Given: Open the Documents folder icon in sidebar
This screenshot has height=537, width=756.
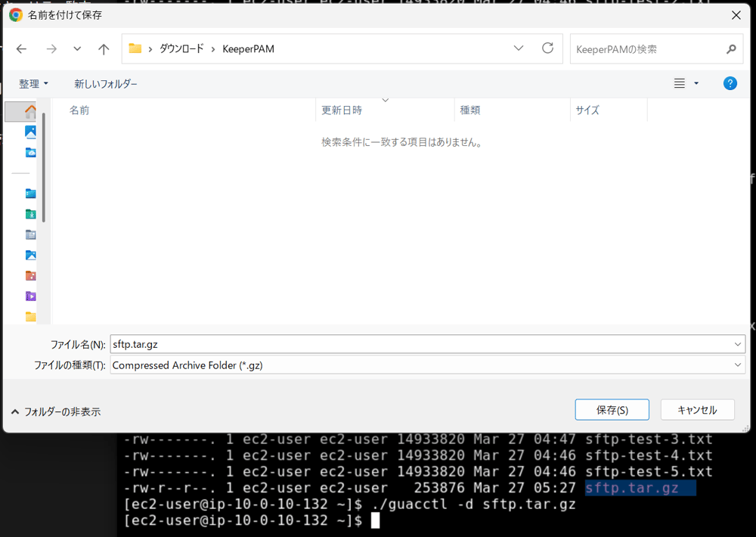Looking at the screenshot, I should coord(30,234).
